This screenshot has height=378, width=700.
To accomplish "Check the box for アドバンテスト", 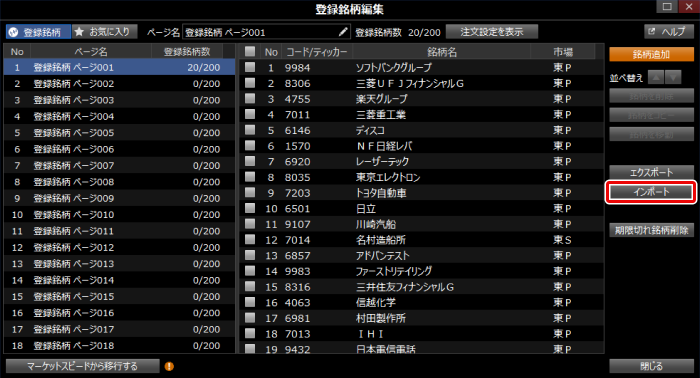I will 250,255.
